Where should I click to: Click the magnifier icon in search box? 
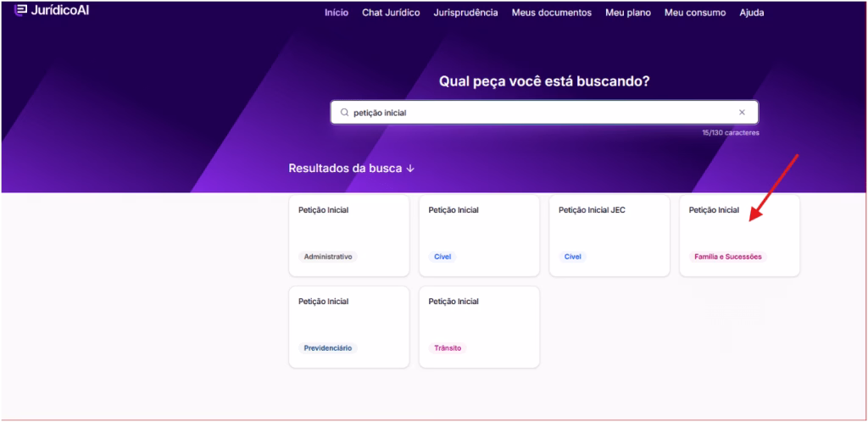point(344,112)
